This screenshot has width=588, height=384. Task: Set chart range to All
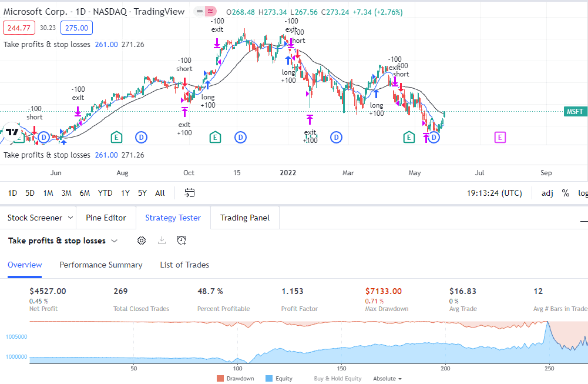coord(160,193)
